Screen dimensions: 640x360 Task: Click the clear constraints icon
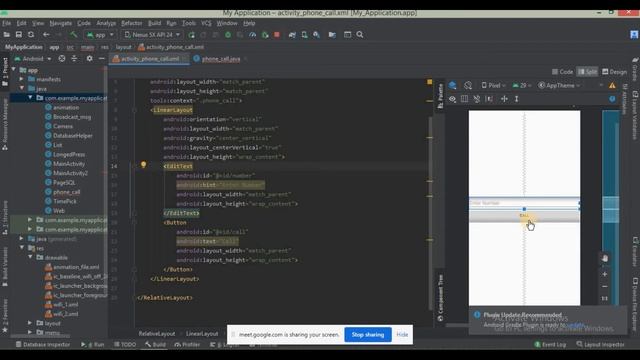[477, 99]
